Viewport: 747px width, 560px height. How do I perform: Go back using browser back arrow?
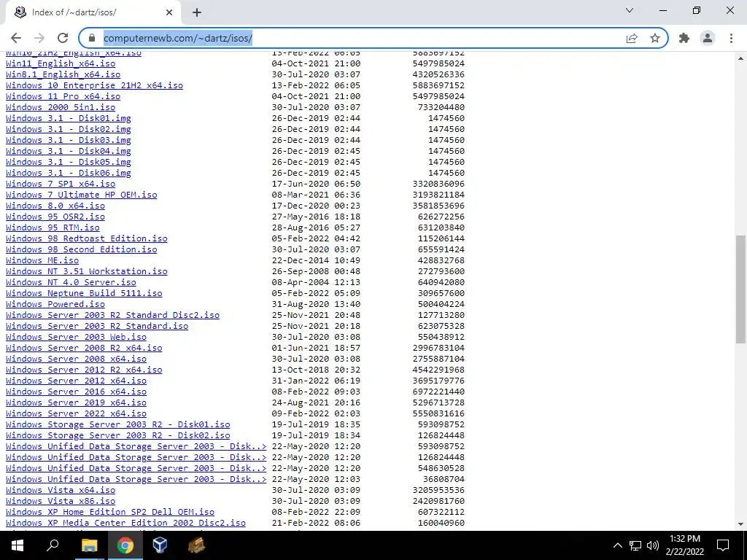[x=16, y=38]
